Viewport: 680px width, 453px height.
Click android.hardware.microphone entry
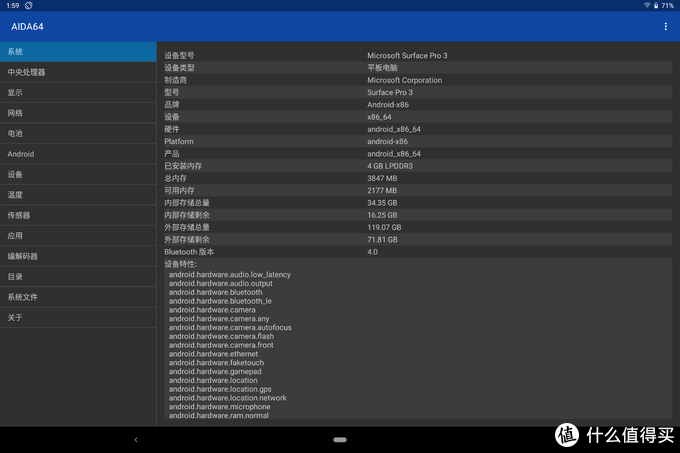click(x=219, y=407)
